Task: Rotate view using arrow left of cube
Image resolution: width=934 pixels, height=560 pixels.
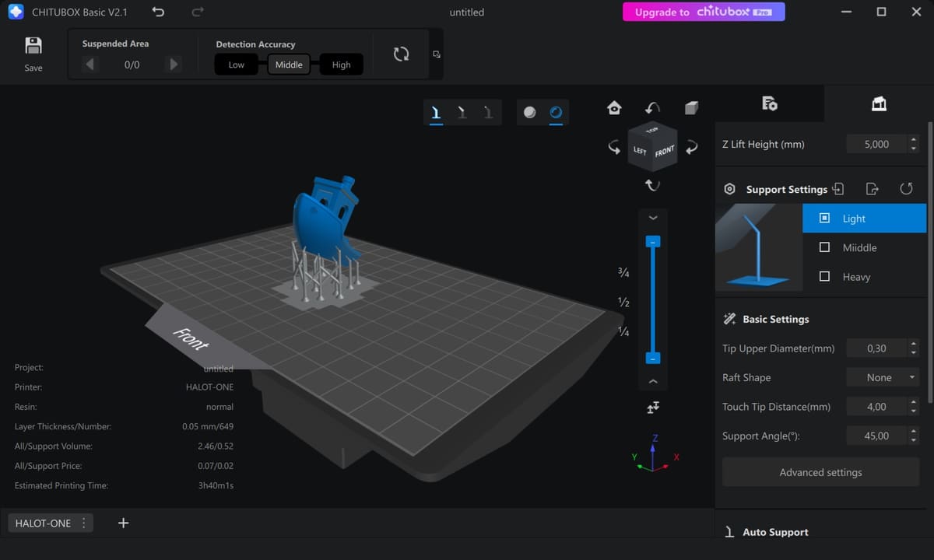Action: pos(614,147)
